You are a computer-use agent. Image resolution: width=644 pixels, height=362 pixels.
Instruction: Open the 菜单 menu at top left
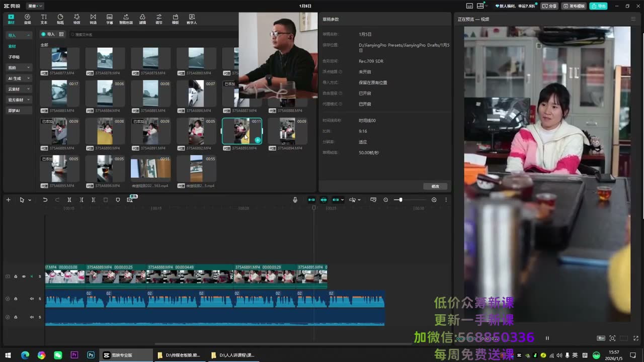pyautogui.click(x=35, y=6)
